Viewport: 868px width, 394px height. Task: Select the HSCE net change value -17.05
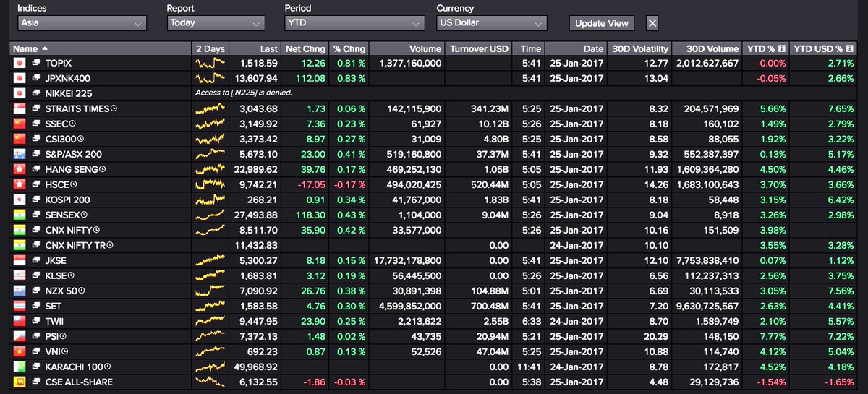click(311, 184)
